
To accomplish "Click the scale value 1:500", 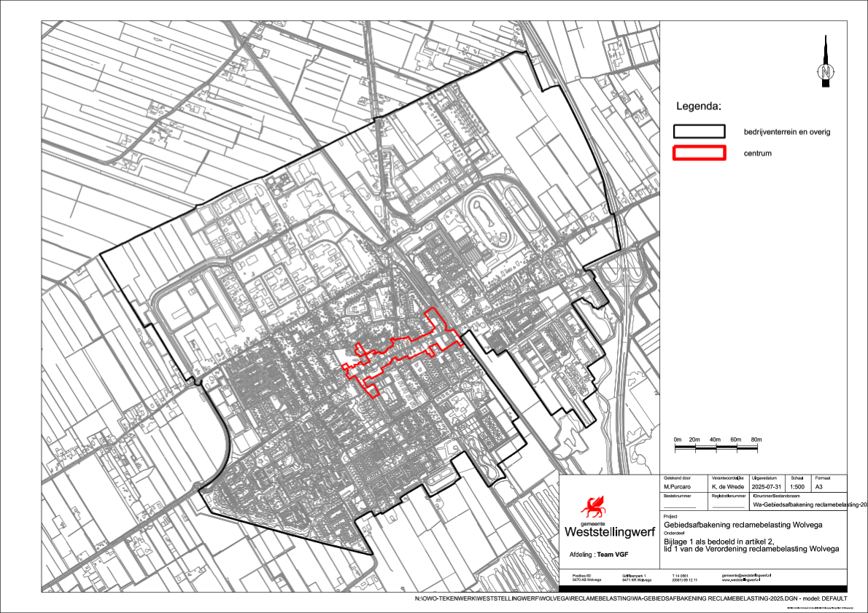I will point(803,486).
